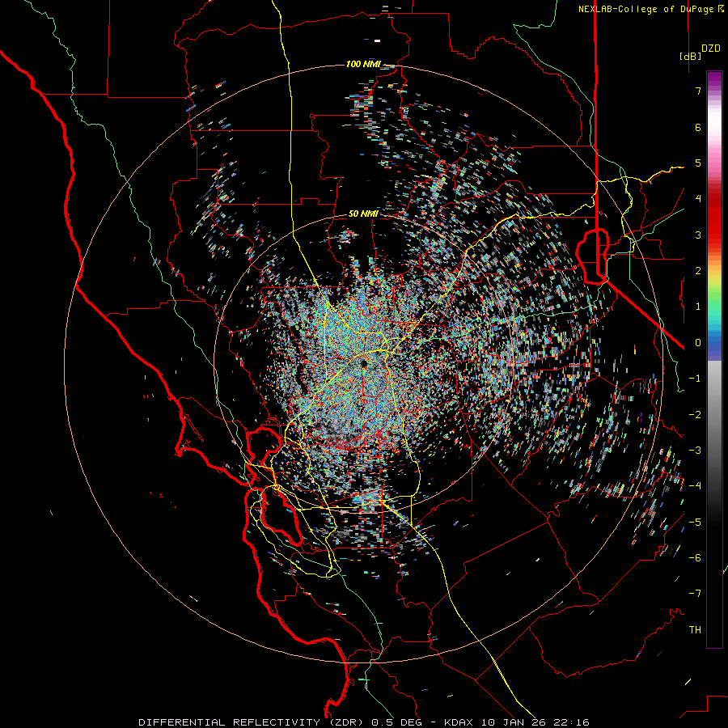Screen dimensions: 728x728
Task: Select the "1" value on the scale
Action: click(698, 307)
